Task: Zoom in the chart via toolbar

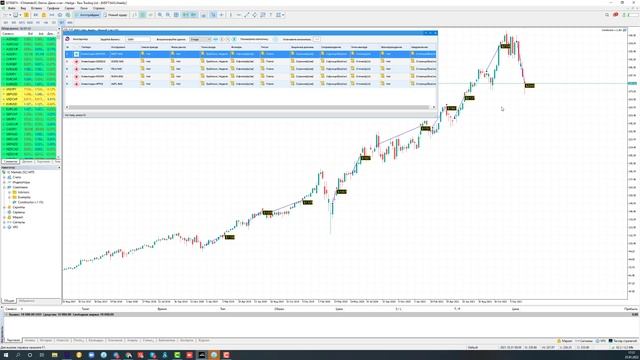Action: (160, 15)
